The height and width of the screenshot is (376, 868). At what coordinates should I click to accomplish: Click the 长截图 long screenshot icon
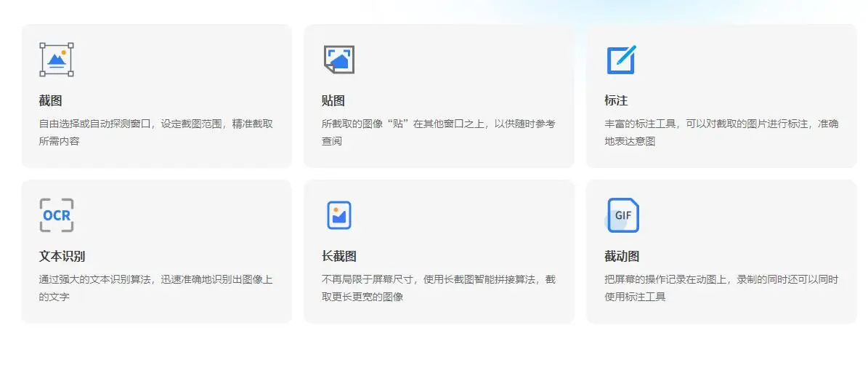click(x=338, y=215)
